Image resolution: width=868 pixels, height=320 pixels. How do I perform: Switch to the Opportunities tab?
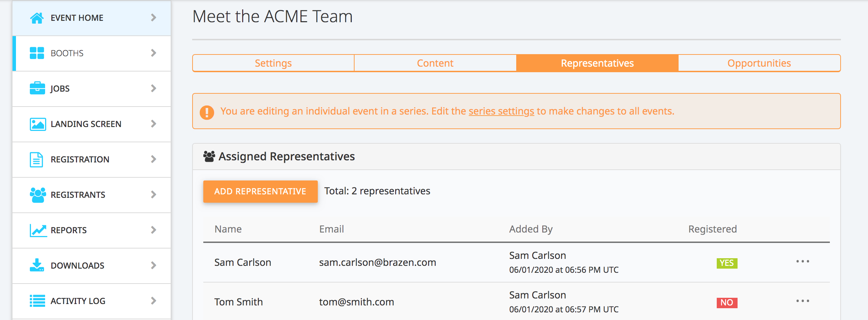[x=759, y=63]
